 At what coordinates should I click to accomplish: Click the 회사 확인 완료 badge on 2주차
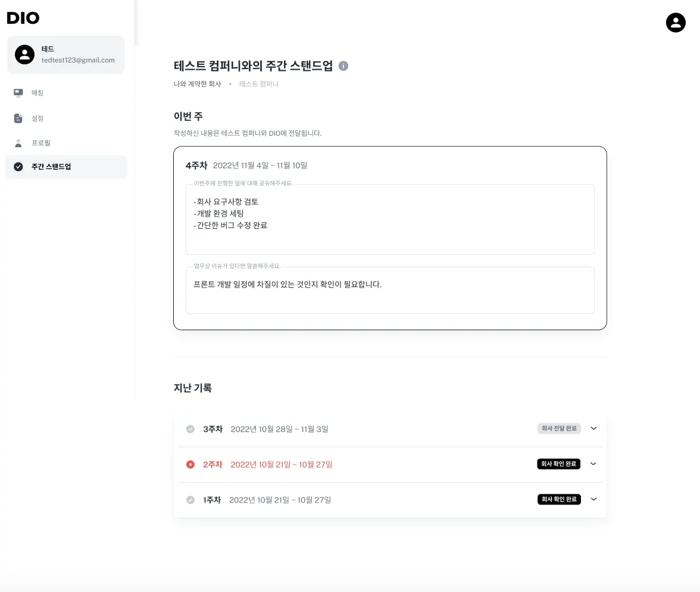(x=558, y=464)
